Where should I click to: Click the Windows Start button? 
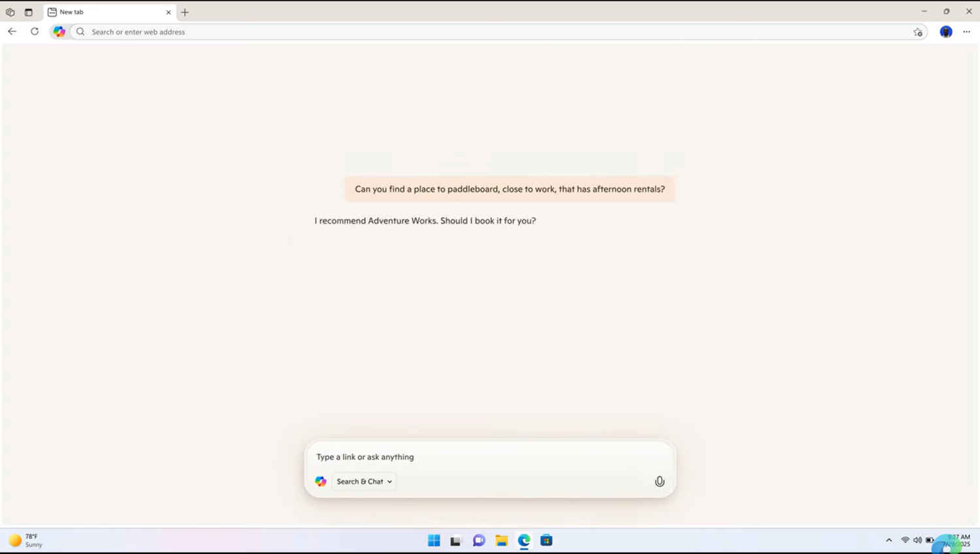coord(433,540)
